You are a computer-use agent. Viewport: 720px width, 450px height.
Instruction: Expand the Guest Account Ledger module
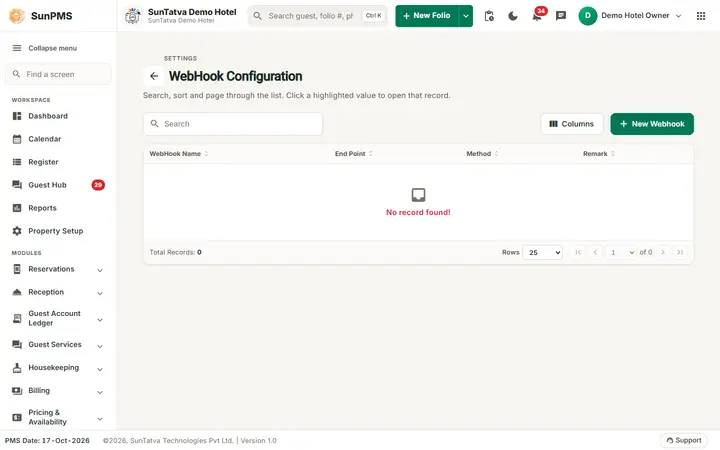100,320
